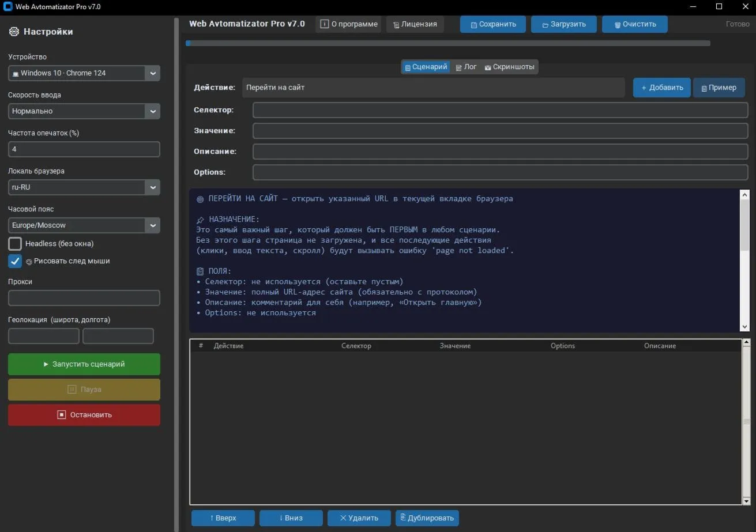Stop the scenario with Остановить
Screen dimensions: 756x532
click(84, 415)
